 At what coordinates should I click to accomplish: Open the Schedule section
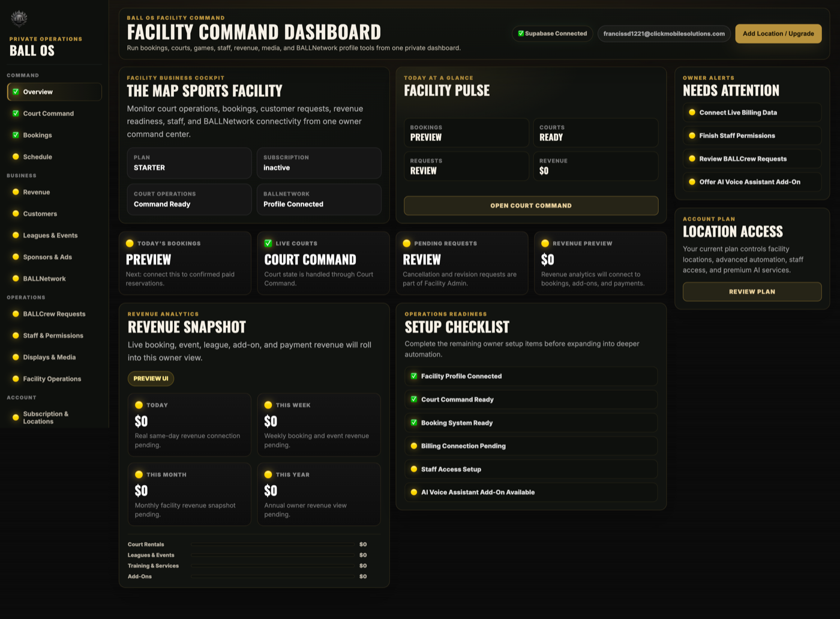pyautogui.click(x=54, y=157)
